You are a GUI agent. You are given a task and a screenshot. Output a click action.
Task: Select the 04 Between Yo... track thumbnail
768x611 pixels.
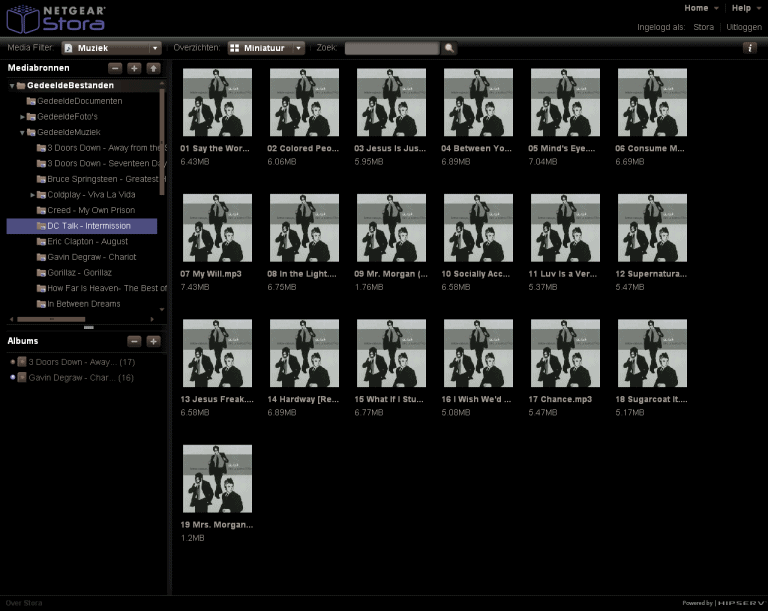479,102
